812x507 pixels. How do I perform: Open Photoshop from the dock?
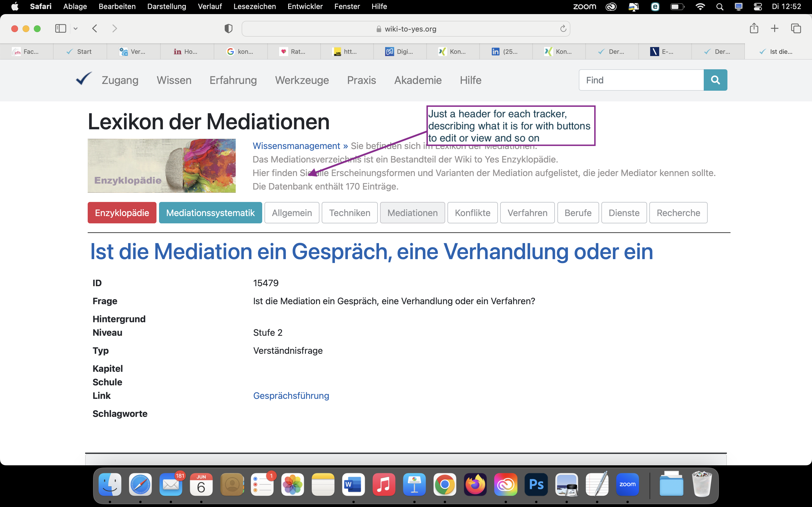pos(536,484)
